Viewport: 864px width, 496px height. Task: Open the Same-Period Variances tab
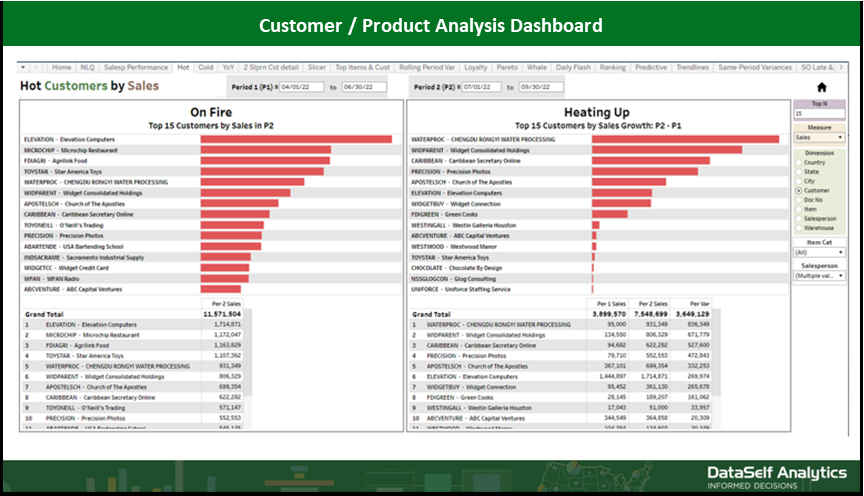755,67
